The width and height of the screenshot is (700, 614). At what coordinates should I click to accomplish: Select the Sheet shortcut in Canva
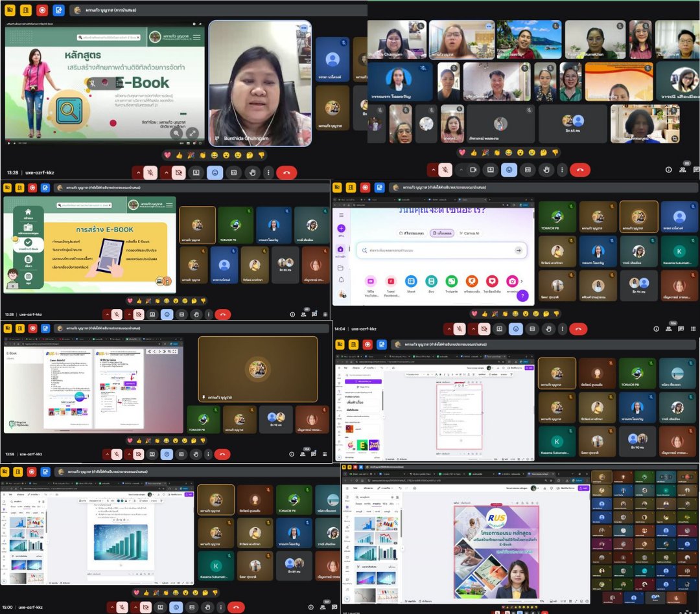(411, 281)
